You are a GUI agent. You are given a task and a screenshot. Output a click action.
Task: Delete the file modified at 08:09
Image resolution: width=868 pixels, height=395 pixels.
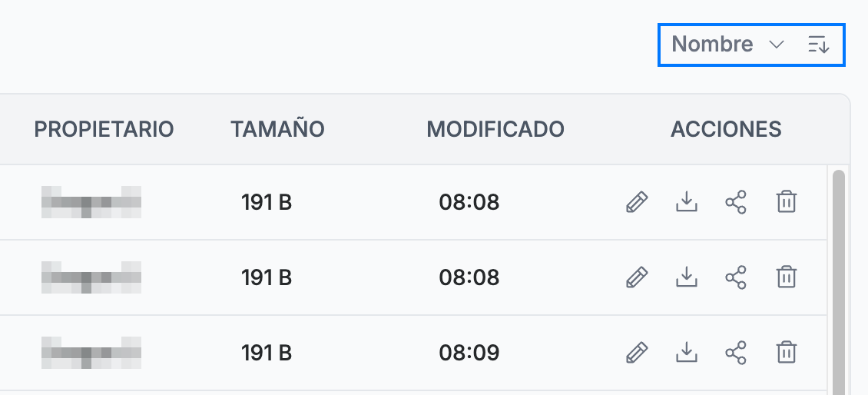pos(786,352)
